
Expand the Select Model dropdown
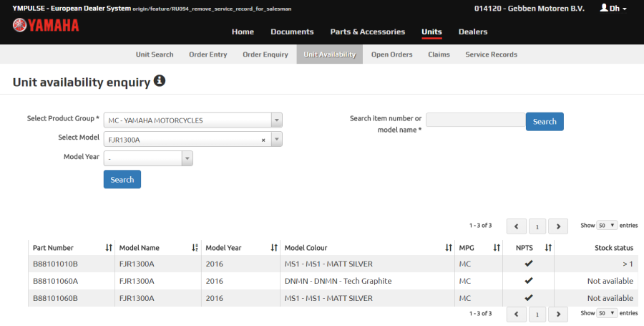pos(277,140)
